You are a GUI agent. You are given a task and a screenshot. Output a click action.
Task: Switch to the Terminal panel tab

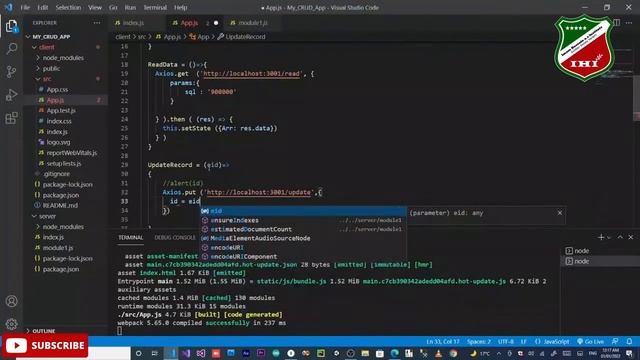131,238
